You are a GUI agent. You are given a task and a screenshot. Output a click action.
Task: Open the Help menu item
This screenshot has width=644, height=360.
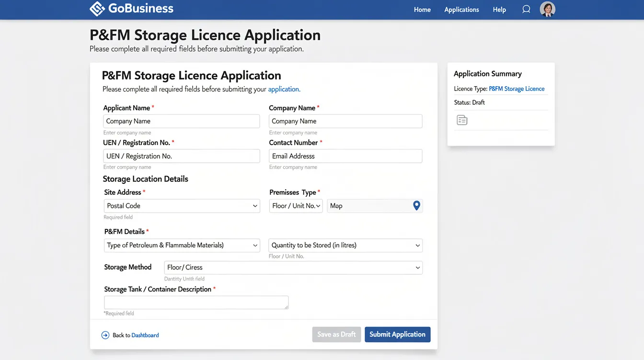(x=499, y=10)
